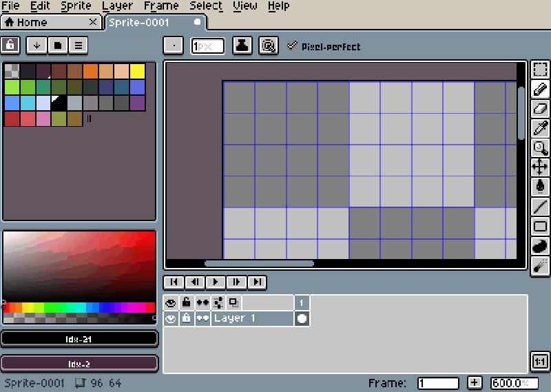
Task: Open the Frame menu
Action: [161, 6]
